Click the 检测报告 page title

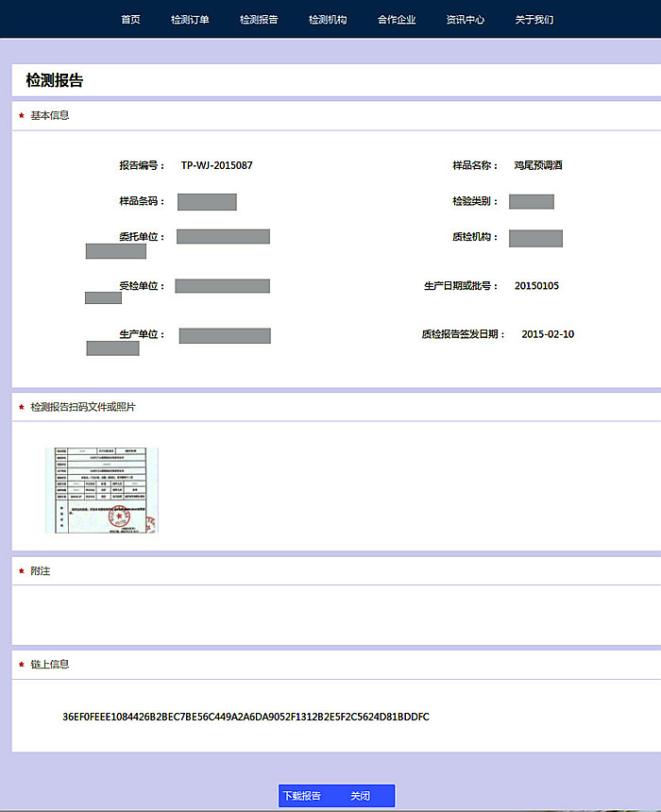(55, 80)
